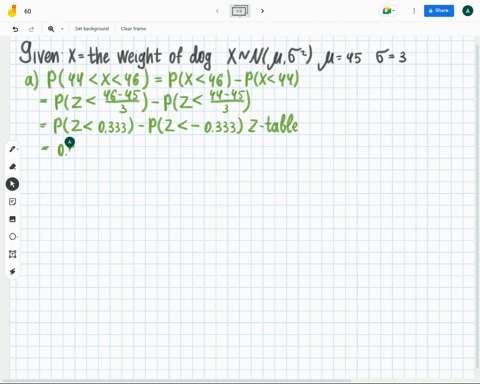
Task: Activate the laser pointer tool
Action: tap(12, 272)
